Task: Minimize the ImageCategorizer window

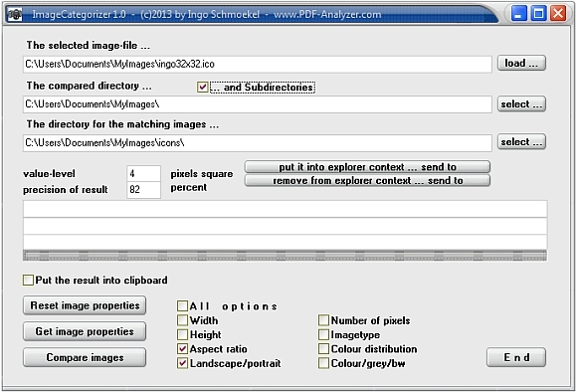Action: pos(519,14)
